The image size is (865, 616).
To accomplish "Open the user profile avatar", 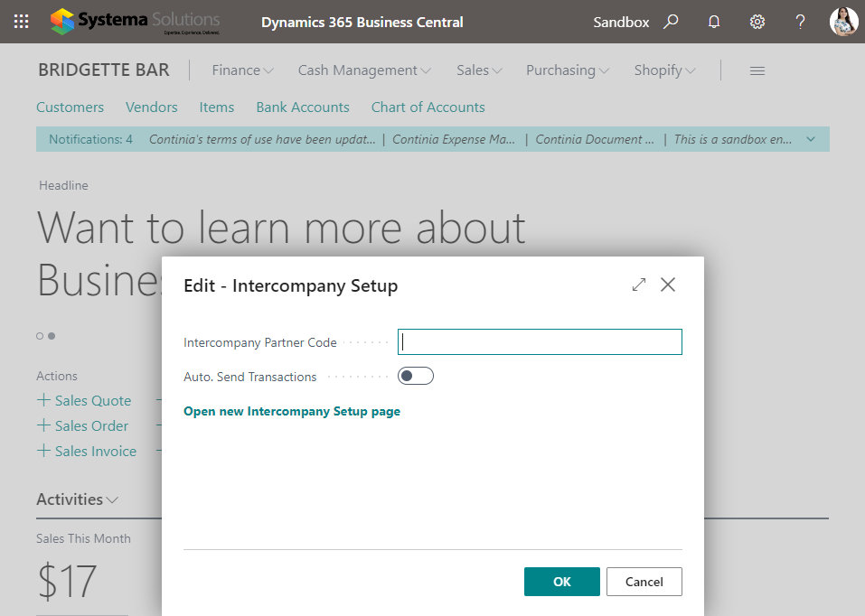I will 842,22.
